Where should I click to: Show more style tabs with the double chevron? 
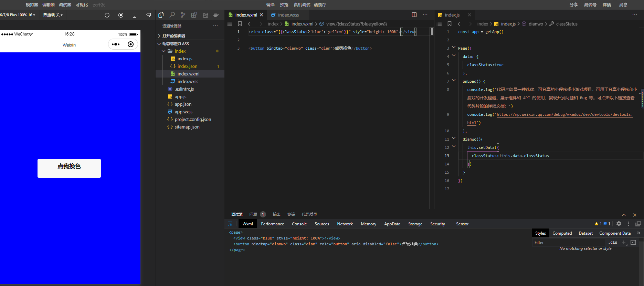638,233
